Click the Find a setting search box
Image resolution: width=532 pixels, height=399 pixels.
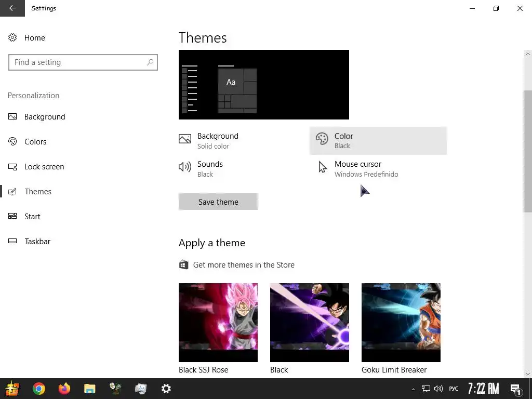pyautogui.click(x=83, y=62)
